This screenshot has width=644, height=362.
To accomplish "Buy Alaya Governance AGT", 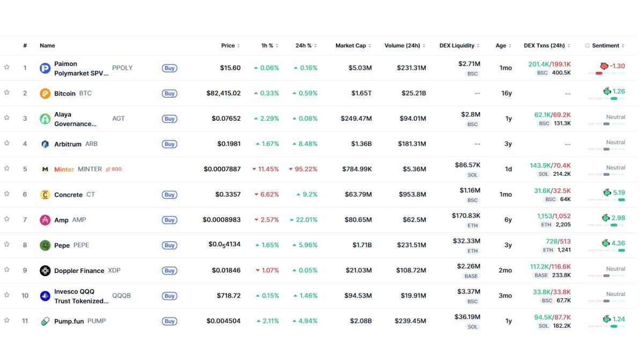I will click(170, 119).
